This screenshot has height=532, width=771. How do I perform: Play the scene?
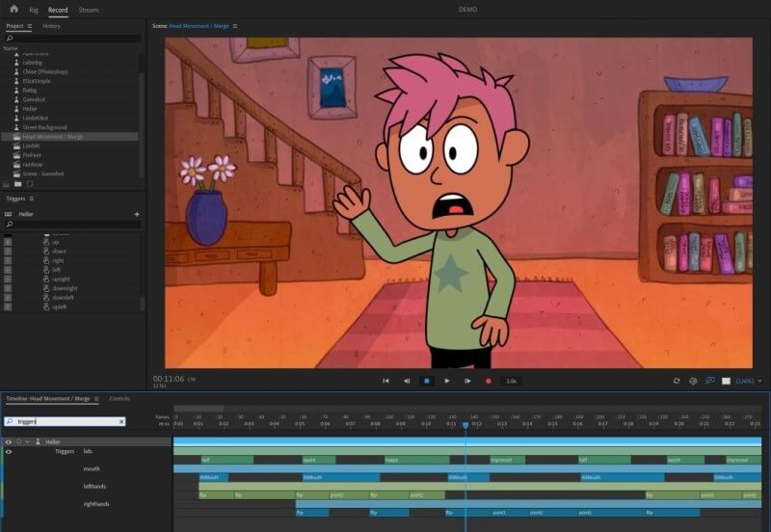[447, 381]
